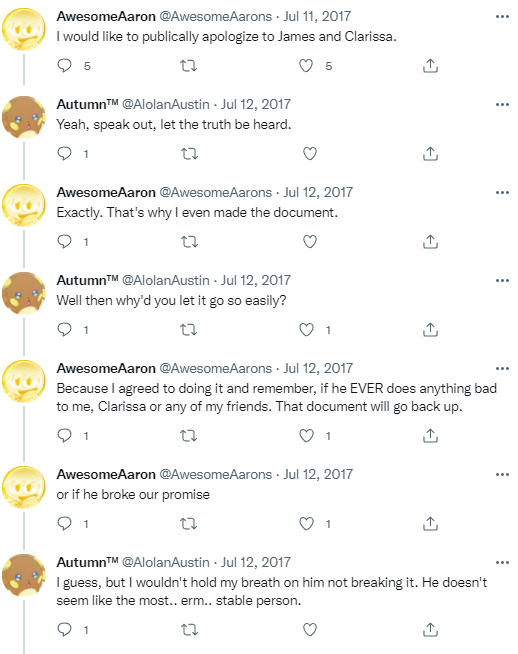Reply to the public apology tweet
The height and width of the screenshot is (654, 518).
pyautogui.click(x=64, y=65)
